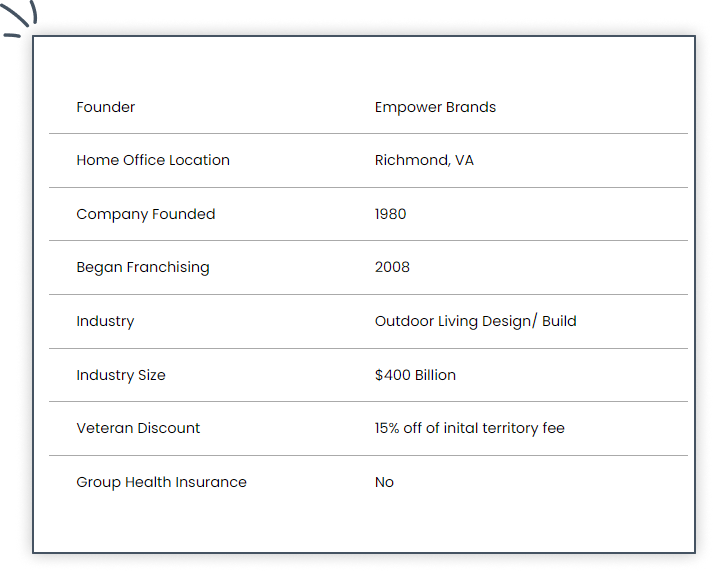
Task: Select the $400 Billion value
Action: coord(415,375)
